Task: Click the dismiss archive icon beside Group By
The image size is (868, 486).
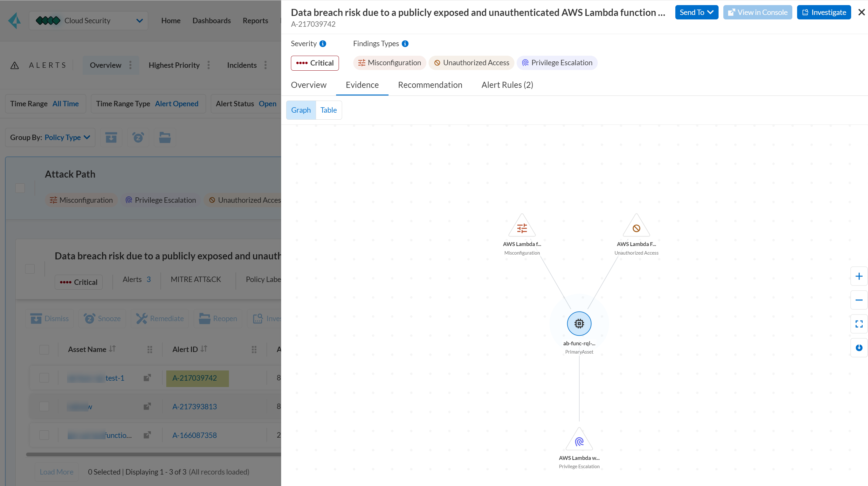Action: coord(111,137)
